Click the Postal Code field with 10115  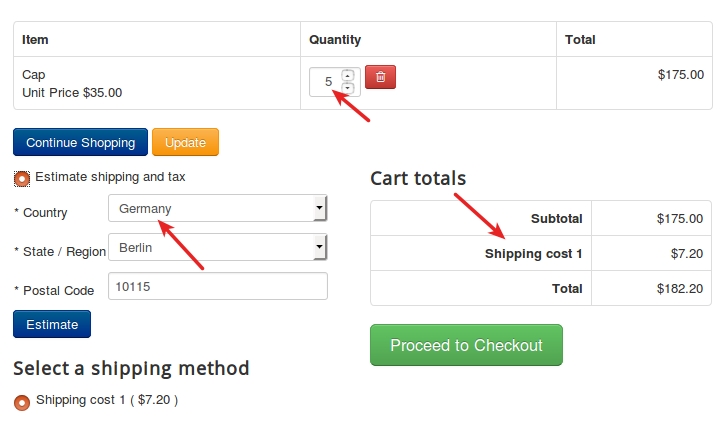coord(218,286)
